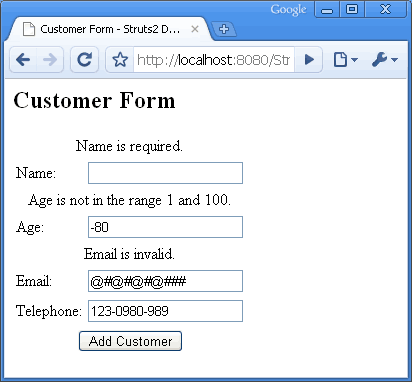This screenshot has width=412, height=382.
Task: Close the Customer Form tab
Action: point(195,29)
